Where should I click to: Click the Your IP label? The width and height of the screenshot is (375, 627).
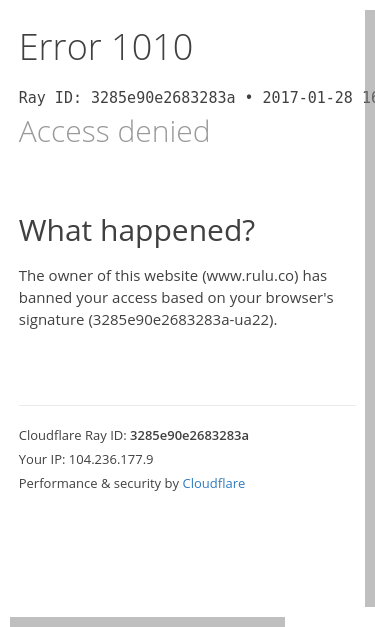[x=42, y=459]
